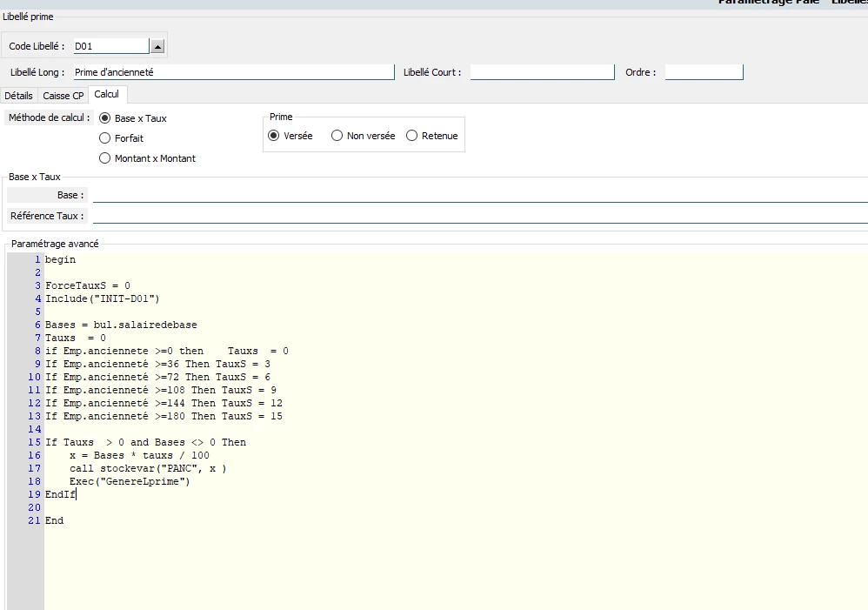The width and height of the screenshot is (868, 610).
Task: Choose the Non versée prime option
Action: (x=337, y=136)
